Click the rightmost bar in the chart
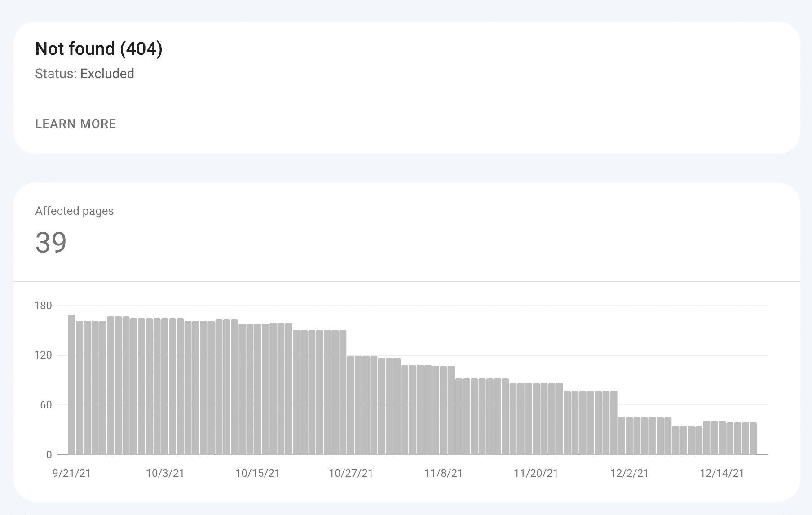The image size is (812, 515). pyautogui.click(x=753, y=439)
